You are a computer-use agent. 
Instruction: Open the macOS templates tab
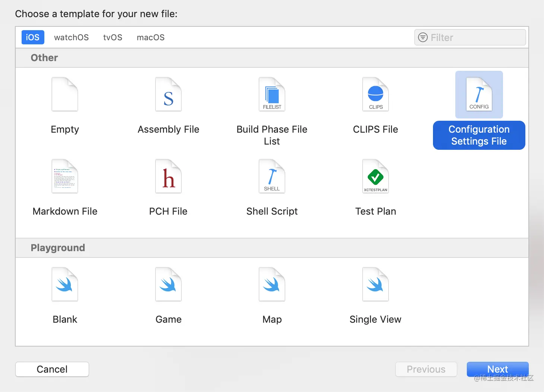(x=151, y=37)
